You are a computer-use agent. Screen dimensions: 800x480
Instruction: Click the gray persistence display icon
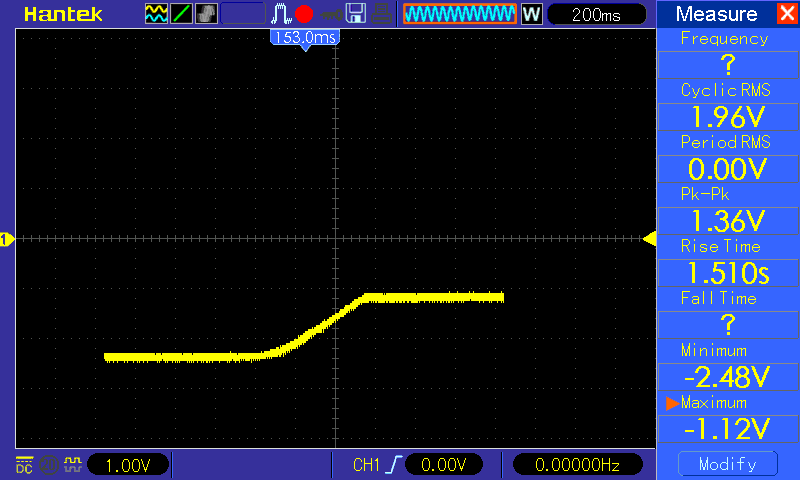pyautogui.click(x=206, y=14)
